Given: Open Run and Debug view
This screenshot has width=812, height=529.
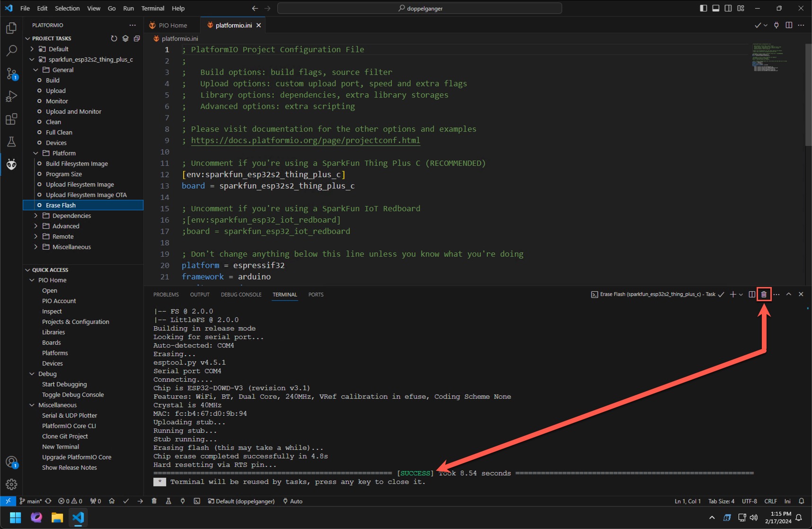Looking at the screenshot, I should coord(11,96).
